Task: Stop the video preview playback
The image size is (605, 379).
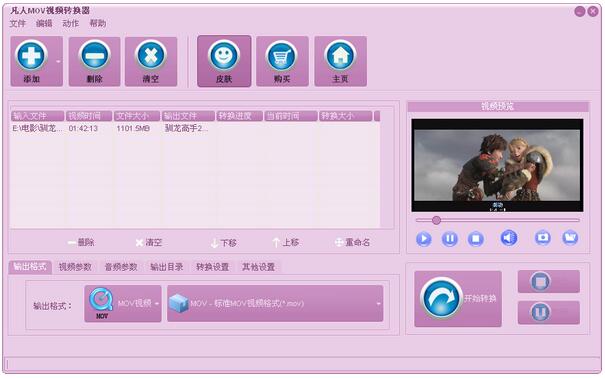Action: pos(476,239)
